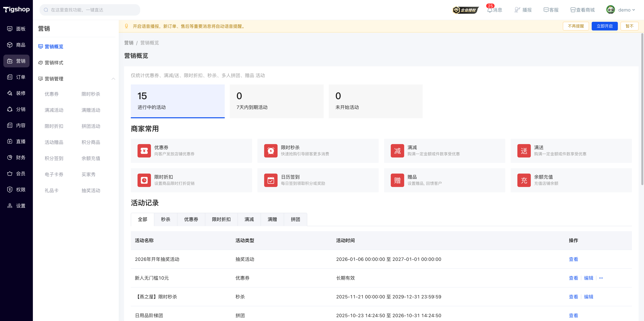Click the 播报 microphone icon

517,10
